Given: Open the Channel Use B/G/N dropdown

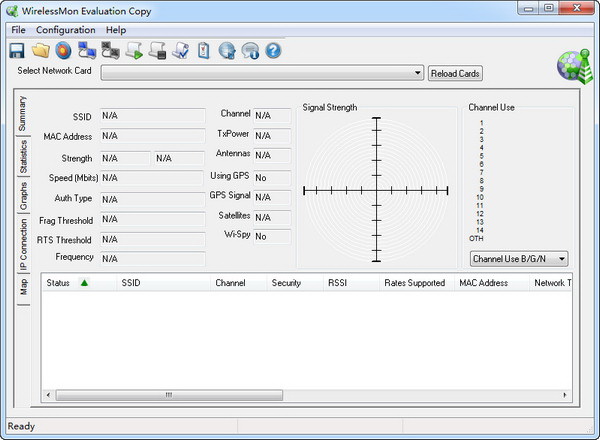Looking at the screenshot, I should click(519, 259).
